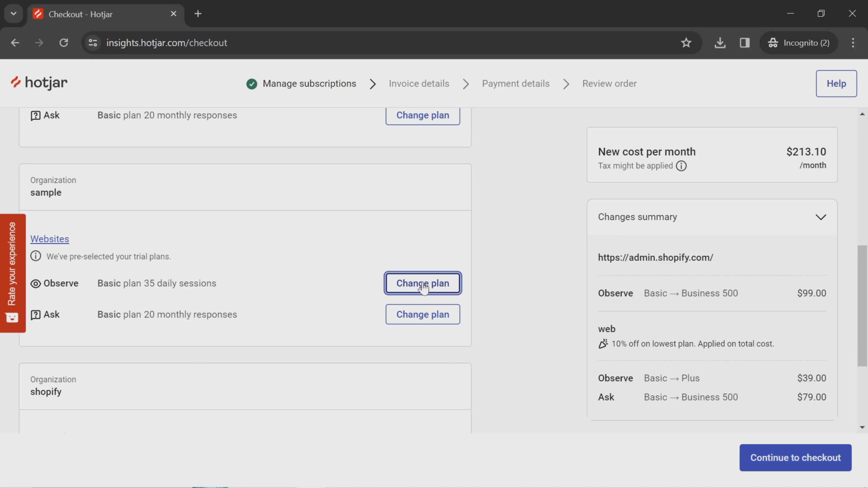Viewport: 868px width, 488px height.
Task: Click the smiley face feedback icon
Action: (x=12, y=317)
